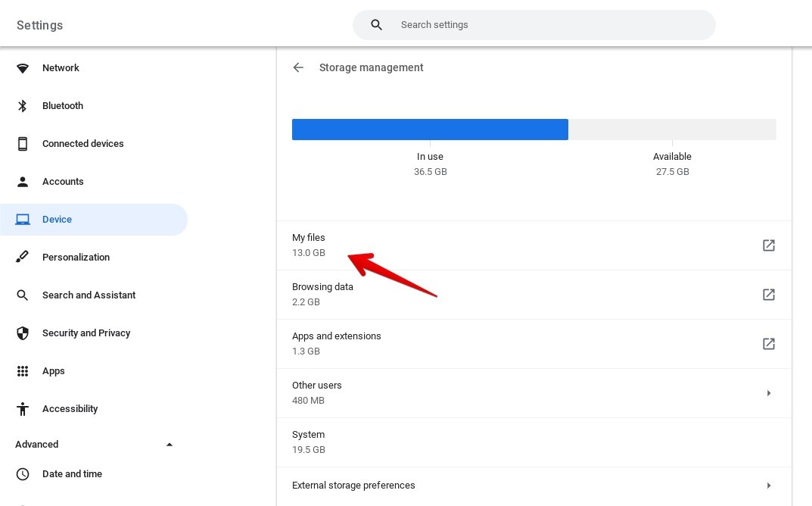Open Browsing data external link icon
The height and width of the screenshot is (506, 812).
[768, 294]
